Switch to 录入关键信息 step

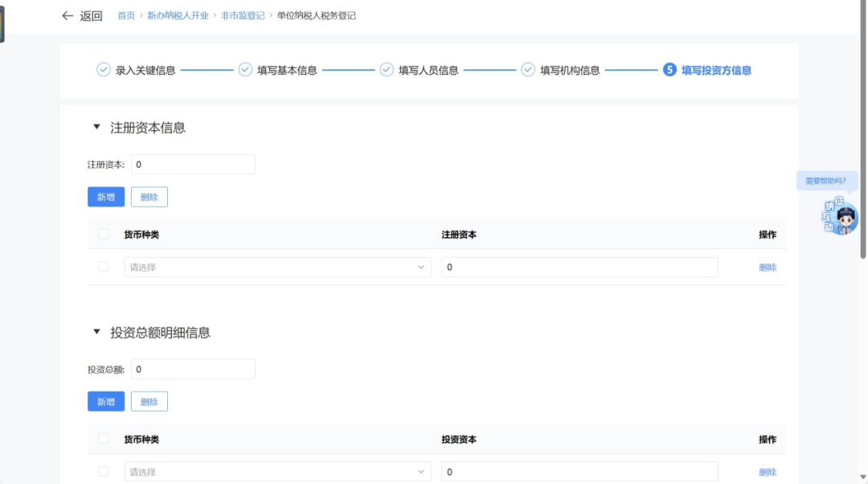point(145,70)
